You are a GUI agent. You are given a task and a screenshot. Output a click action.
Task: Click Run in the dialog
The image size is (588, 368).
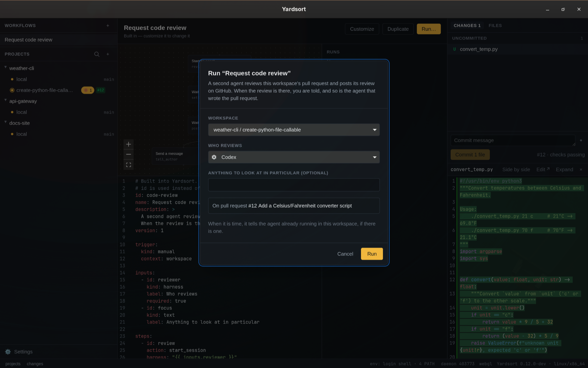(372, 254)
